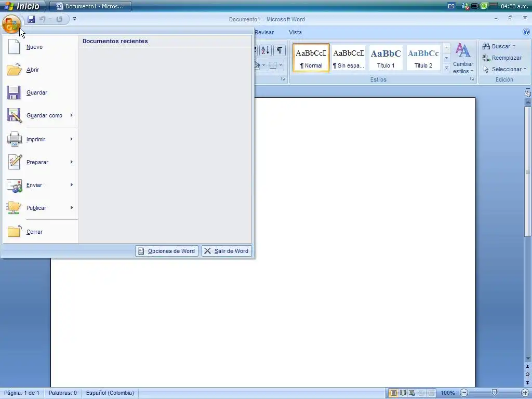Click the Cambiar estilos button
This screenshot has height=399, width=532.
[463, 58]
